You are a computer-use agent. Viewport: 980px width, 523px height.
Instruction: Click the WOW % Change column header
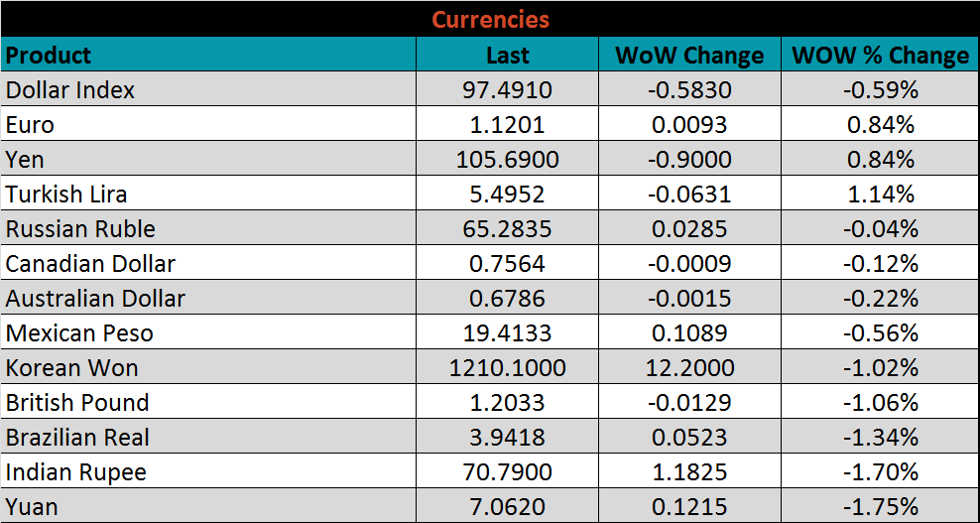pyautogui.click(x=880, y=56)
